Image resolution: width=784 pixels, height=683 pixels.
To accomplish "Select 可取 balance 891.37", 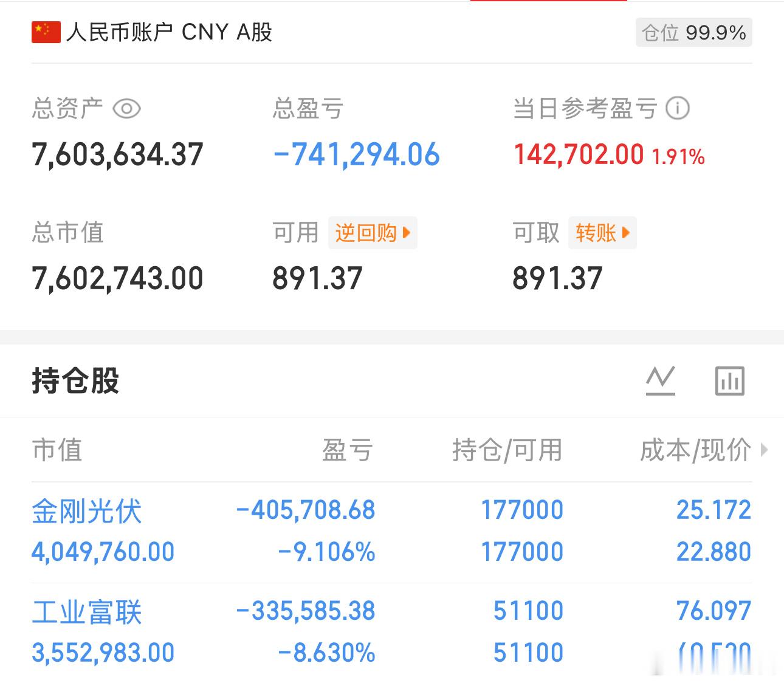I will 557,278.
